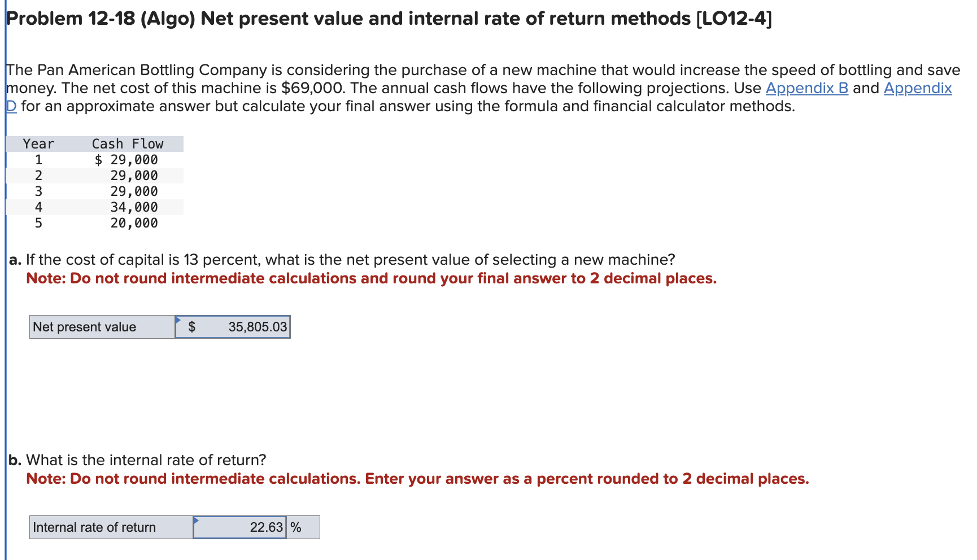
Task: Click the red rounding note under part a
Action: (371, 278)
